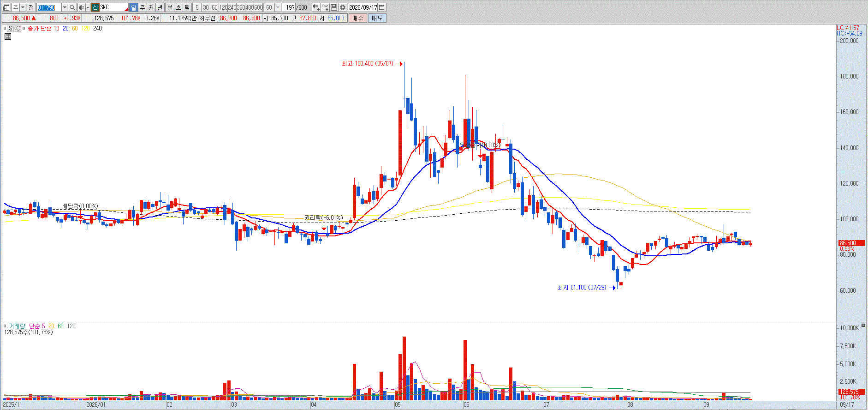Select the 일 daily period toggle

tap(133, 7)
